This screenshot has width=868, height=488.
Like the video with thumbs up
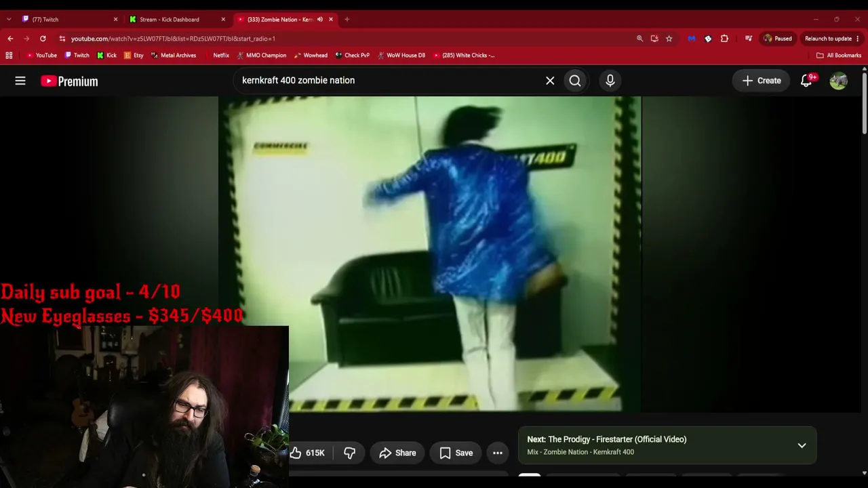pyautogui.click(x=309, y=453)
